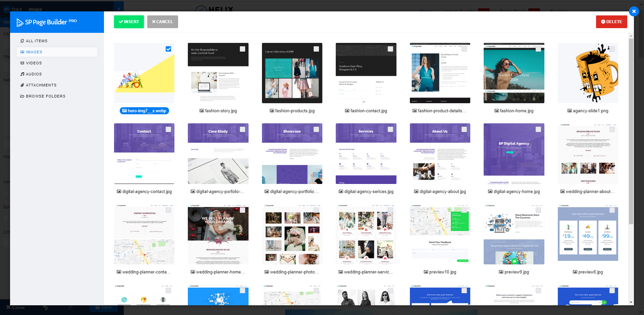Screen dimensions: 644x315
Task: Open the Attachments category
Action: click(57, 85)
